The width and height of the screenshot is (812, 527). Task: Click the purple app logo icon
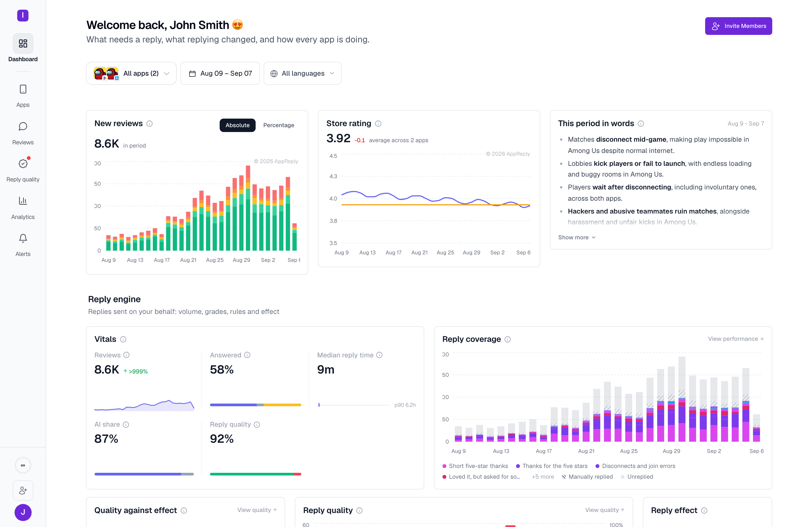(x=23, y=15)
